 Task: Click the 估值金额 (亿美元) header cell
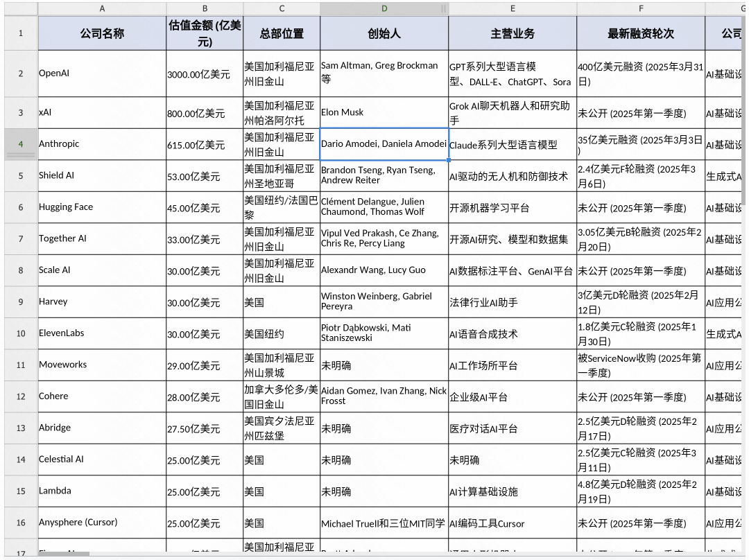[205, 33]
